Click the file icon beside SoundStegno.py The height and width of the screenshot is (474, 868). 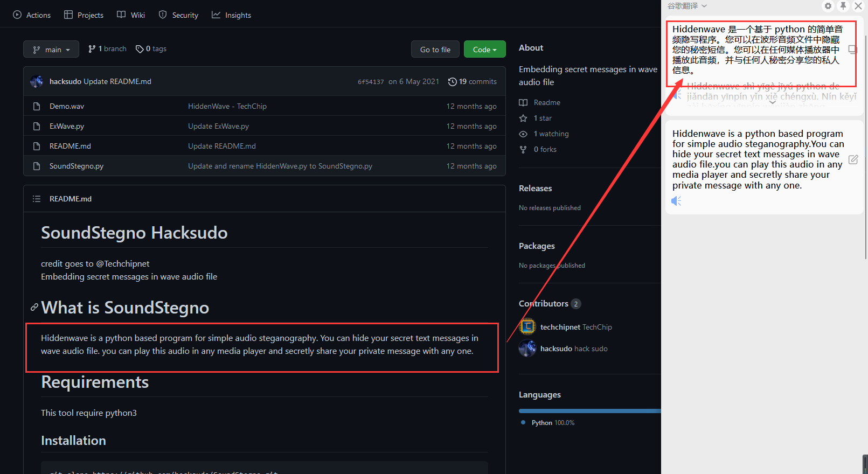[x=37, y=166]
